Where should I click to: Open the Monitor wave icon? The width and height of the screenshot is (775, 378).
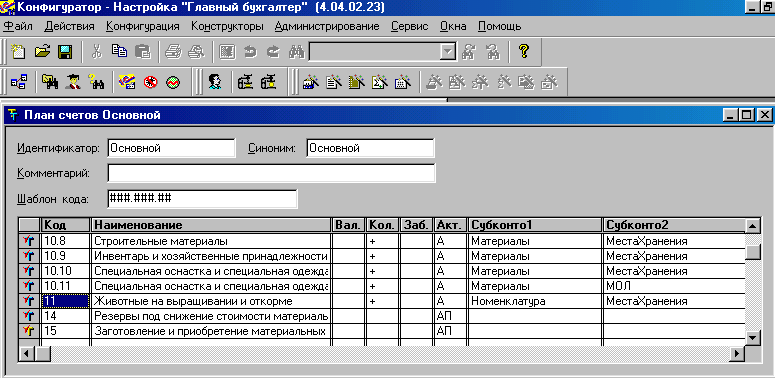[173, 82]
